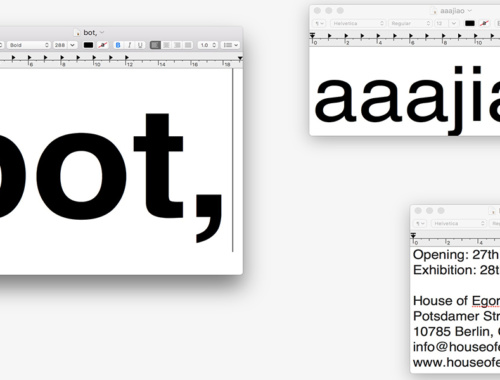500x380 pixels.
Task: Select tab stop at 6 on aaajiao ruler
Action: click(411, 36)
